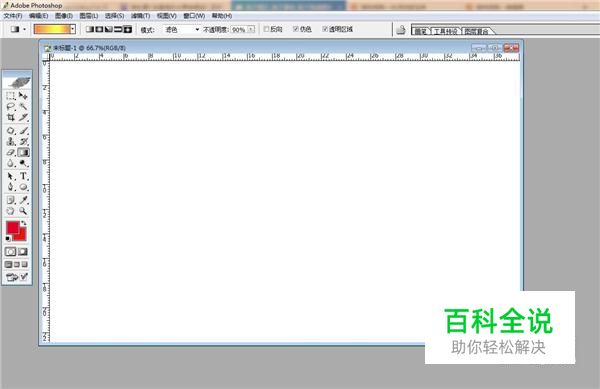
Task: Switch to Standard screen mode
Action: click(8, 264)
